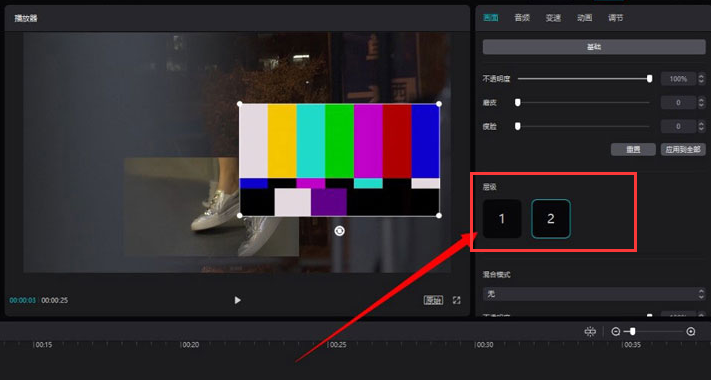Click the total duration 00:00:25
Image resolution: width=711 pixels, height=380 pixels.
(x=55, y=300)
